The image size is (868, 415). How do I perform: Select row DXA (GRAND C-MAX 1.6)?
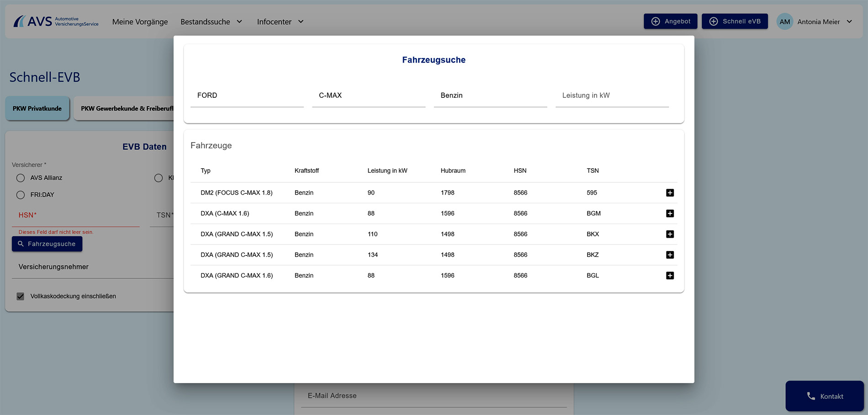pos(434,276)
